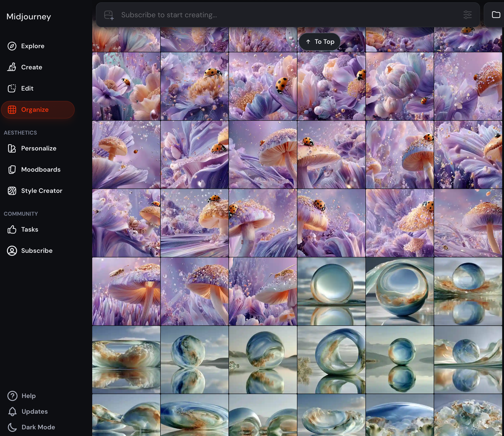Click the Edit icon in sidebar

pos(12,88)
